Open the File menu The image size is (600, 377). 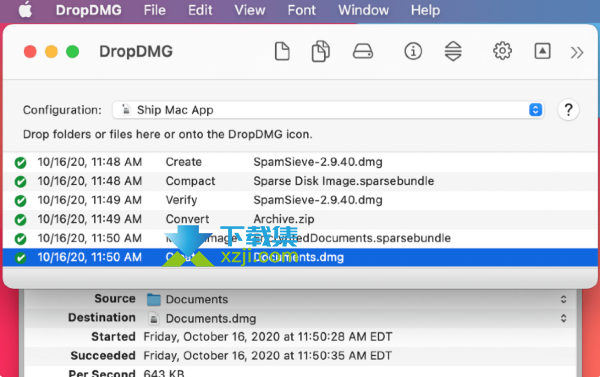pos(155,10)
